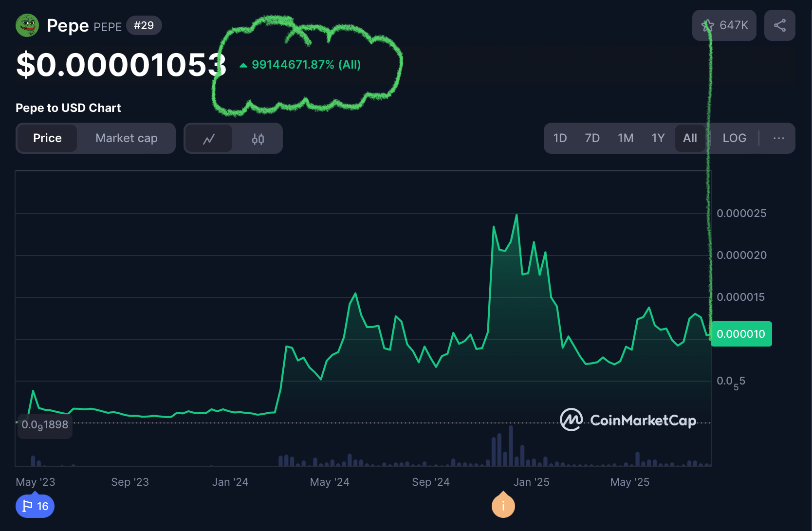Click the May '25 date label
812x531 pixels.
(x=630, y=482)
